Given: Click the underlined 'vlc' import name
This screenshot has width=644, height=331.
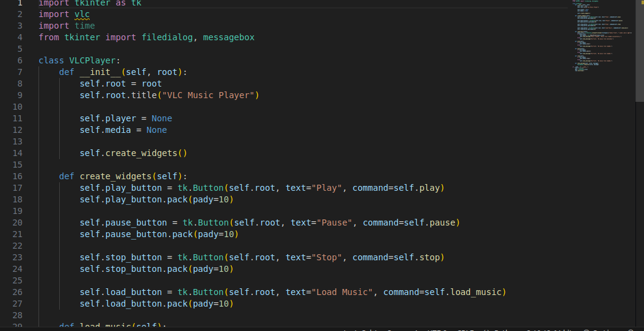Looking at the screenshot, I should tap(82, 15).
